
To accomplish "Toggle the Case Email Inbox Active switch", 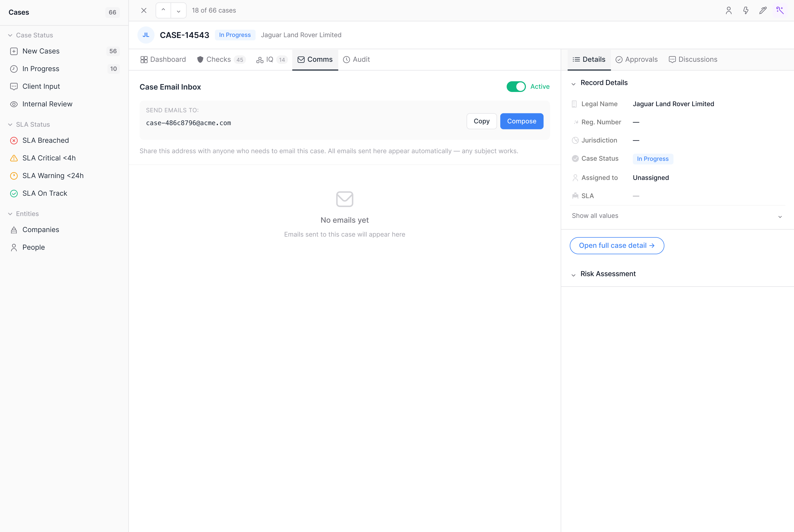I will pos(516,87).
